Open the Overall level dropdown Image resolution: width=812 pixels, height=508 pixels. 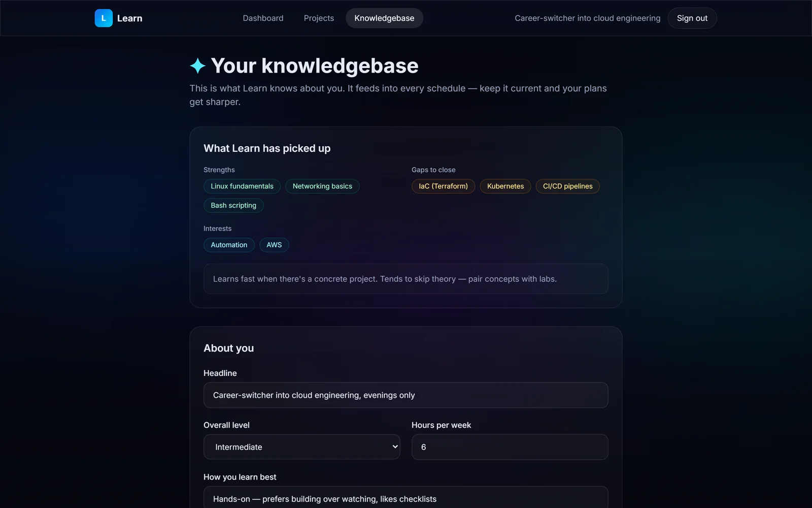(x=302, y=447)
